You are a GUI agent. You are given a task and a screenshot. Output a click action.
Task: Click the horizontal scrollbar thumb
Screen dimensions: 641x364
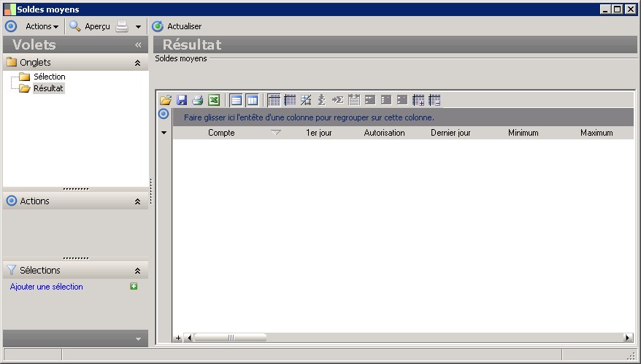231,338
